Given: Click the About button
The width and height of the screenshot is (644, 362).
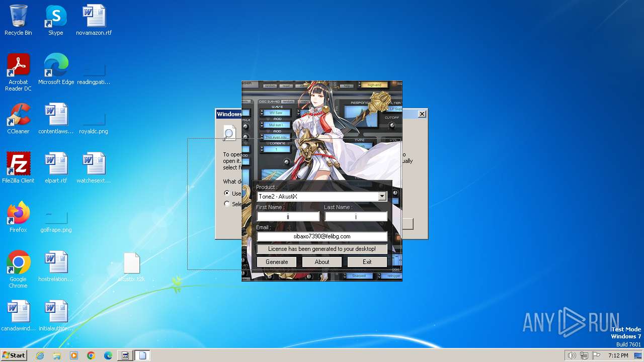Looking at the screenshot, I should (x=322, y=262).
